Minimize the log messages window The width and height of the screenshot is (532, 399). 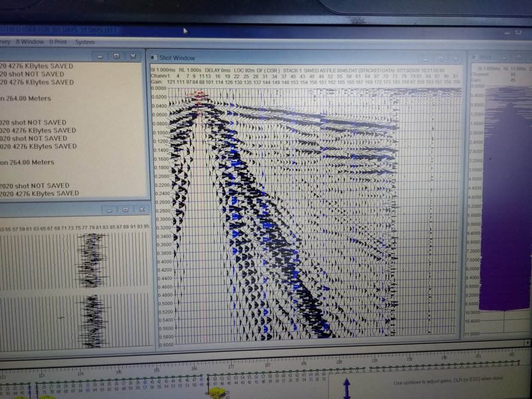pos(100,56)
